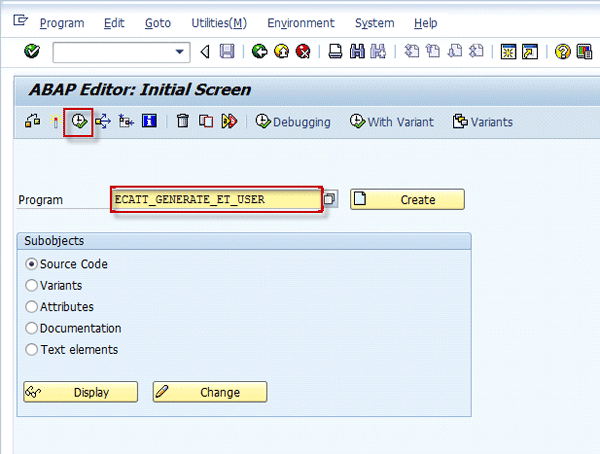Click the yellow Exit icon

pyautogui.click(x=282, y=51)
